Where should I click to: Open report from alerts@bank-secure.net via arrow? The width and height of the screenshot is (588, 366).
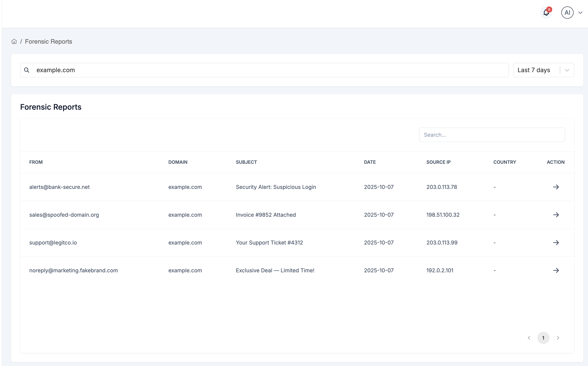pyautogui.click(x=556, y=187)
